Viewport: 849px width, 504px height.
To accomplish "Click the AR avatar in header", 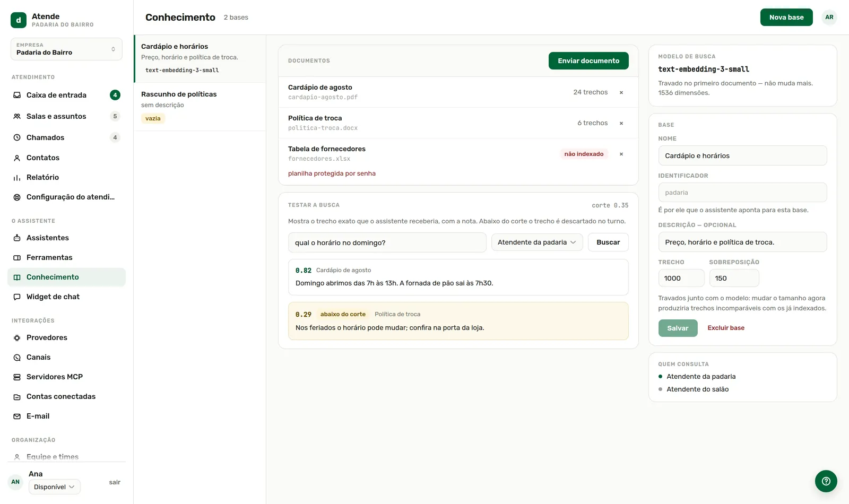I will click(829, 17).
